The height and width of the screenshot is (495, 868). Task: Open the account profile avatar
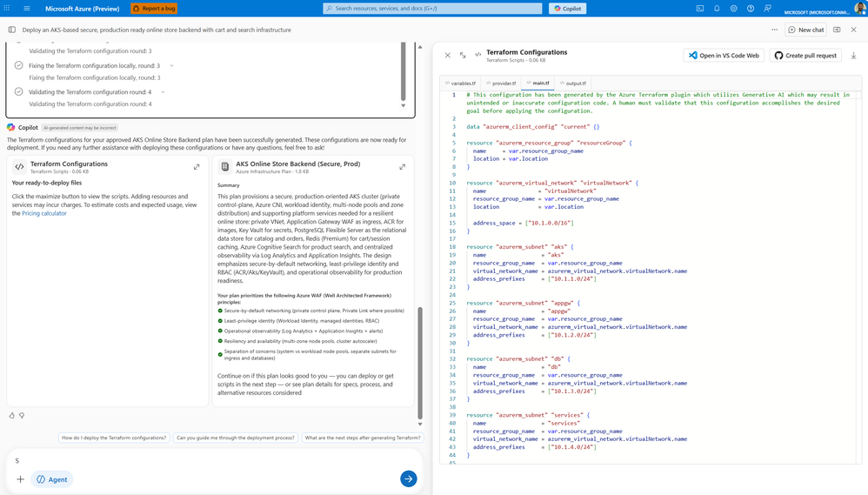(859, 9)
